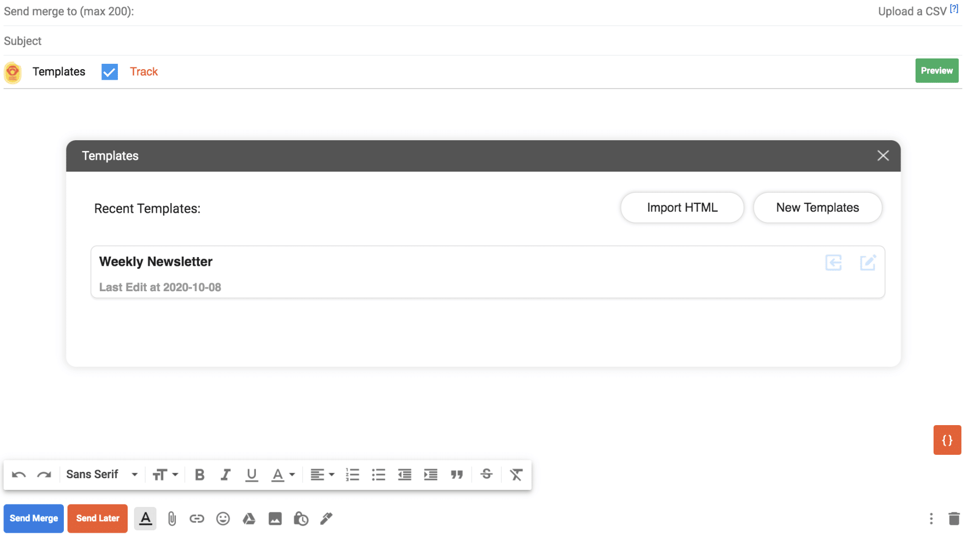Screen dimensions: 974x560
Task: Open the text size dropdown
Action: tap(165, 475)
